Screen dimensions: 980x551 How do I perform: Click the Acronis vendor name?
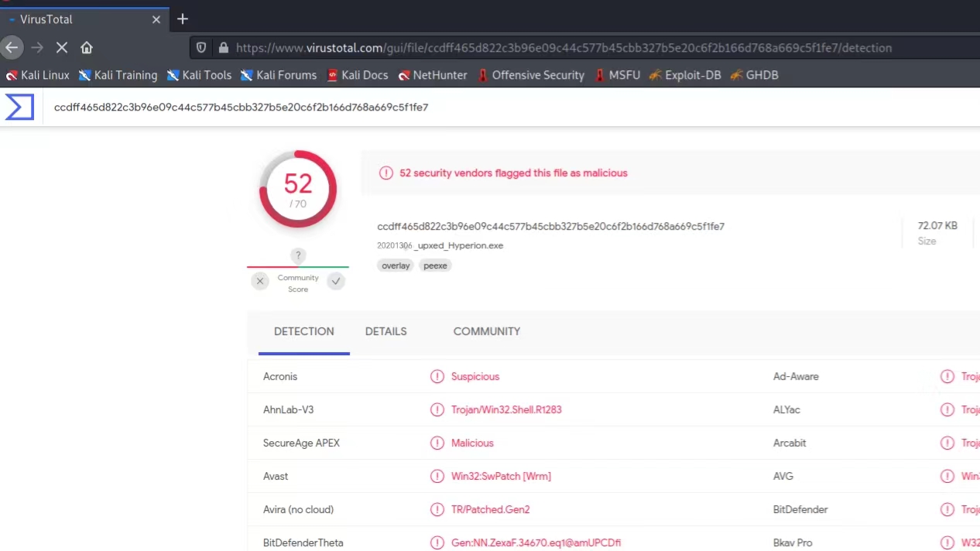(280, 376)
